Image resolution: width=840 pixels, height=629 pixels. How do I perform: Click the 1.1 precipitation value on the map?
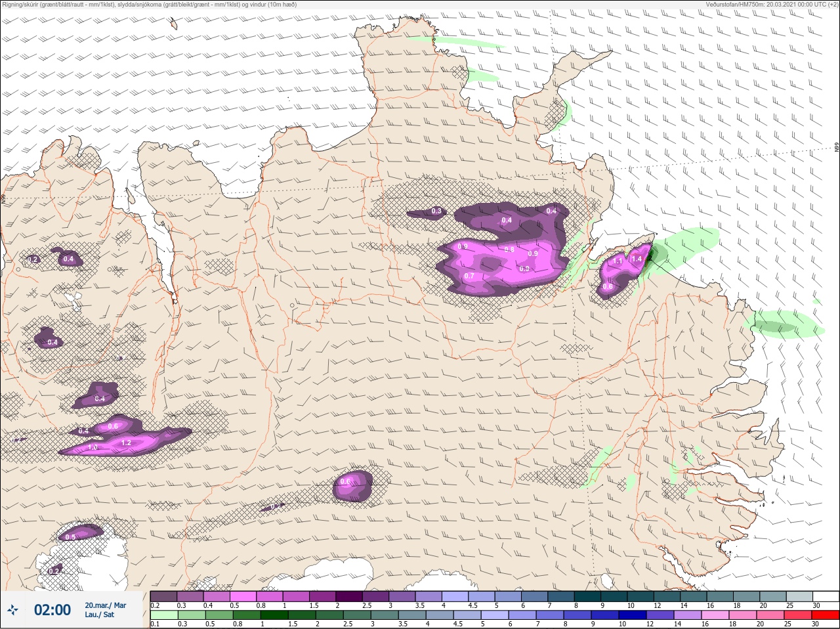617,261
